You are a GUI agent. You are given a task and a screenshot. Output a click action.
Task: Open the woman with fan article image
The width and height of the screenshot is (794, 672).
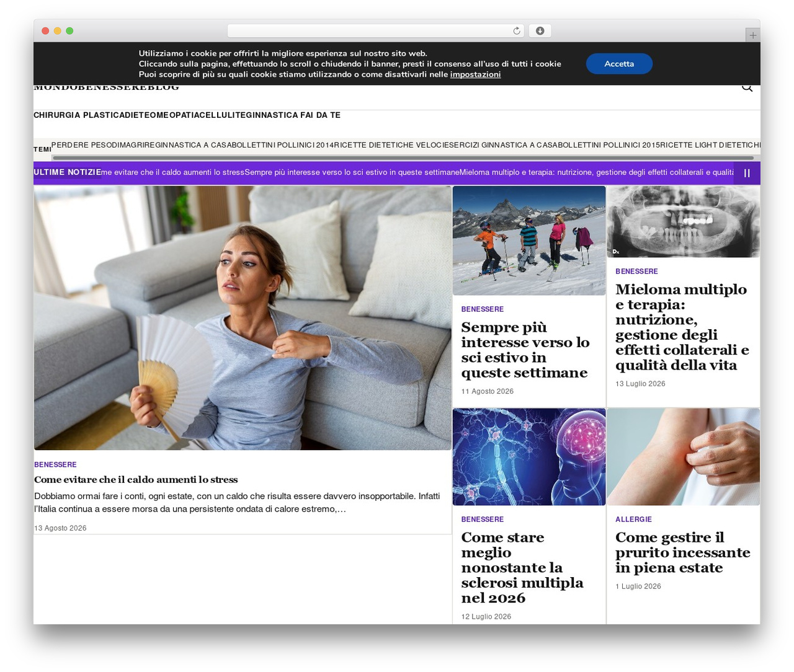coord(243,318)
